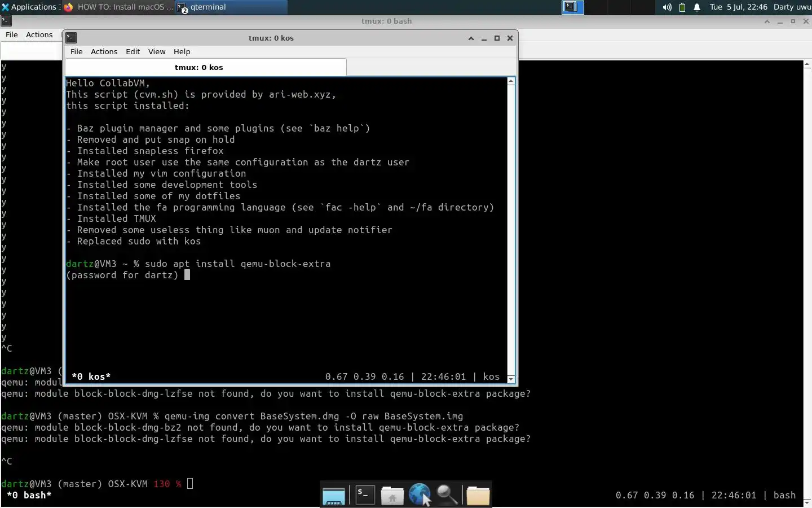
Task: Open the beige folder icon in dock
Action: (478, 496)
